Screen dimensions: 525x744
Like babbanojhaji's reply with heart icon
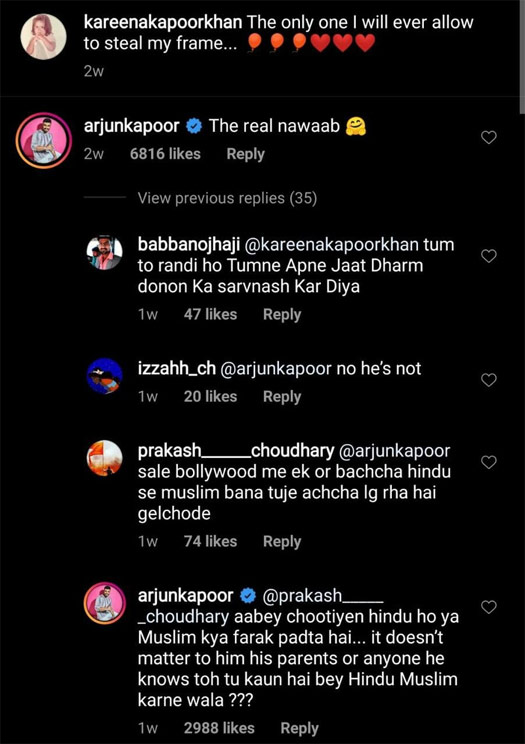(x=488, y=256)
